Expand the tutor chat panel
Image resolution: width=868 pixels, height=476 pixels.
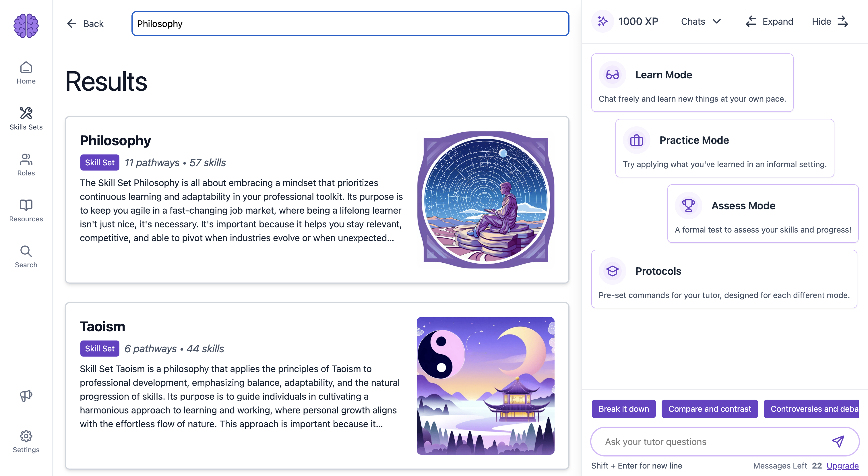coord(770,22)
